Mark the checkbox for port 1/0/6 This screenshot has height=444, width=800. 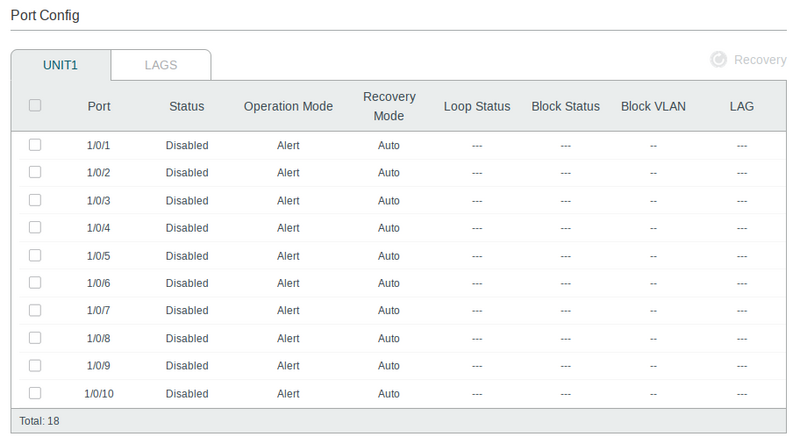pyautogui.click(x=35, y=282)
